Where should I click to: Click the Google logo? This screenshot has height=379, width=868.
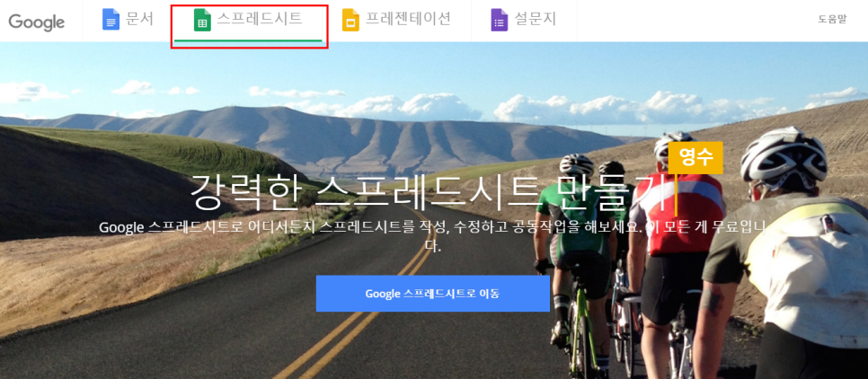37,21
